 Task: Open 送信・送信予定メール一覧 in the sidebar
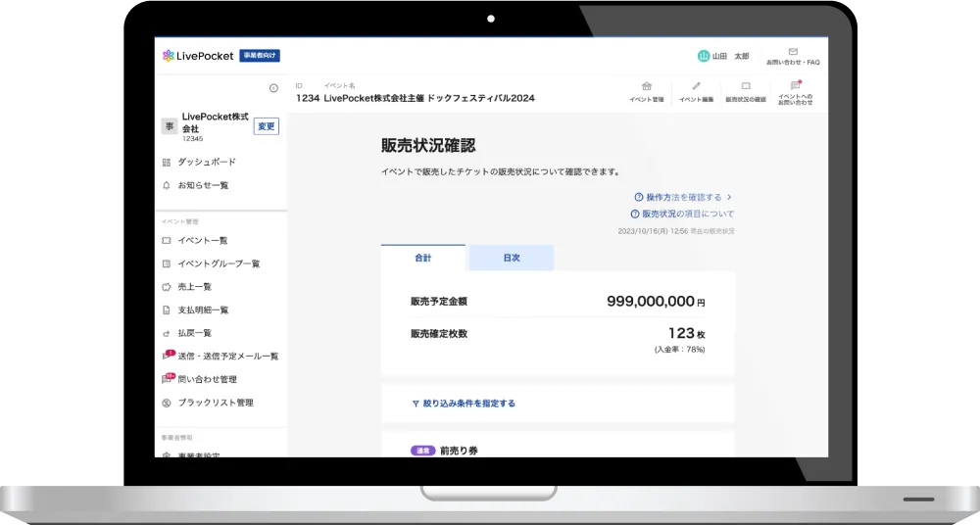point(227,357)
